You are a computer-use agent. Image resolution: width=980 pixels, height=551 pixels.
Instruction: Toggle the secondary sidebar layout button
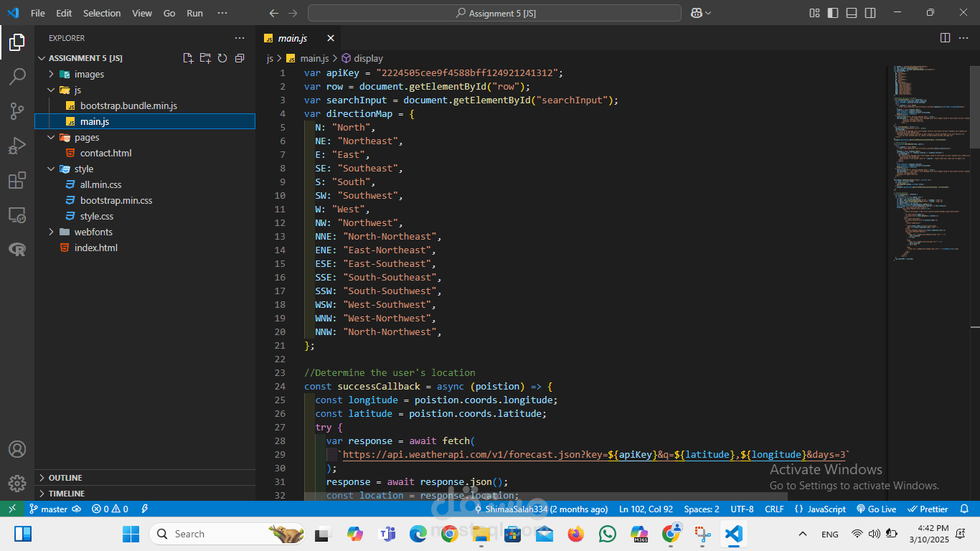[870, 13]
